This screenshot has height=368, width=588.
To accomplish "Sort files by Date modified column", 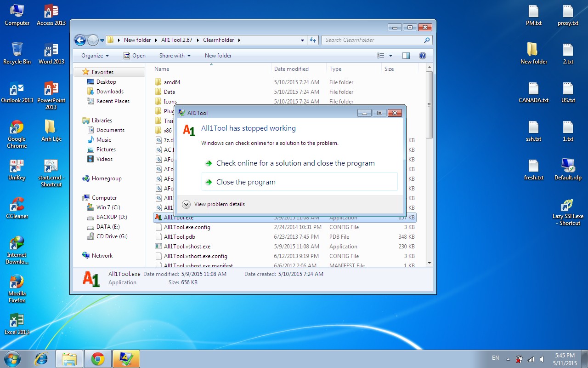I will pos(291,69).
